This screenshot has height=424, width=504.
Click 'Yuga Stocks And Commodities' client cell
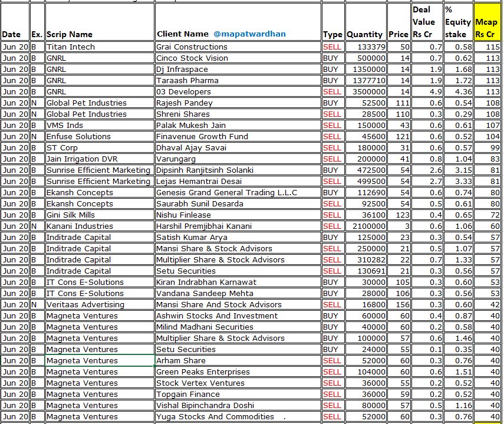pos(238,417)
